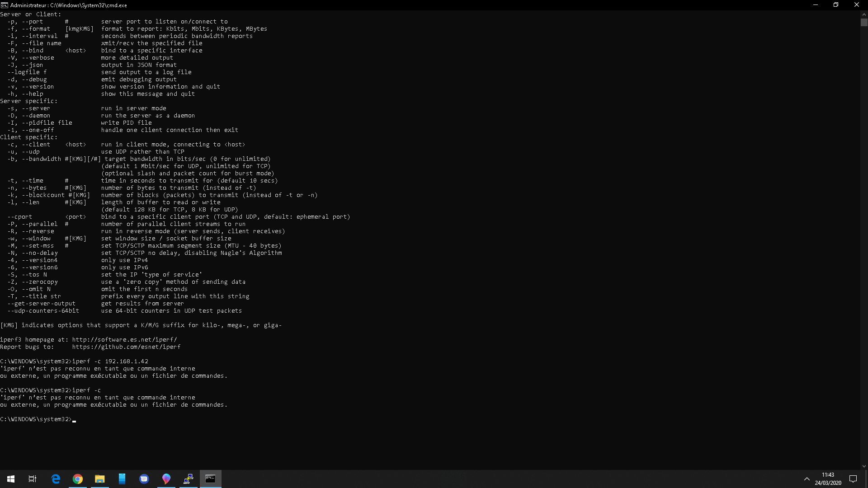Switch to Google Chrome in the taskbar

coord(78,479)
